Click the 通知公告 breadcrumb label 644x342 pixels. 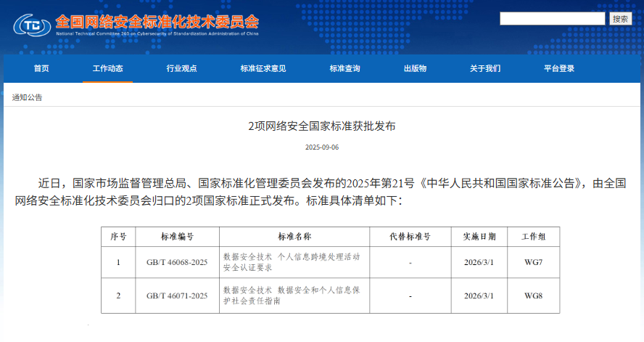pos(27,97)
